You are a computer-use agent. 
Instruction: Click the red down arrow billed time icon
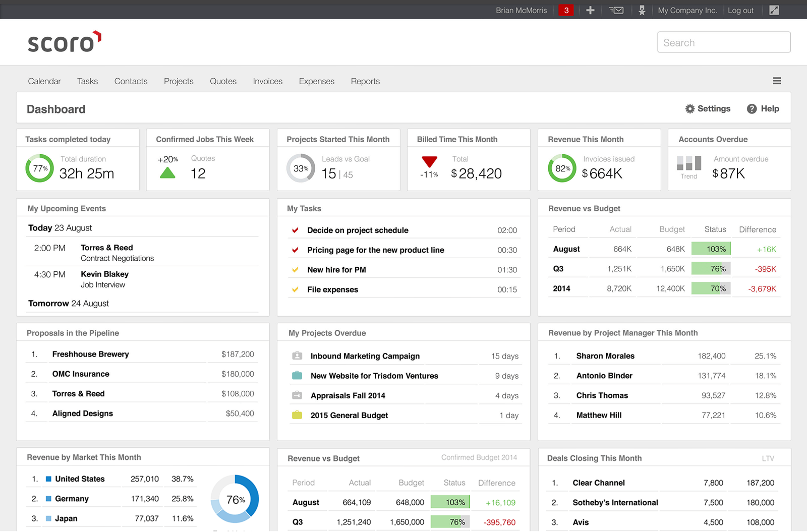click(x=429, y=162)
